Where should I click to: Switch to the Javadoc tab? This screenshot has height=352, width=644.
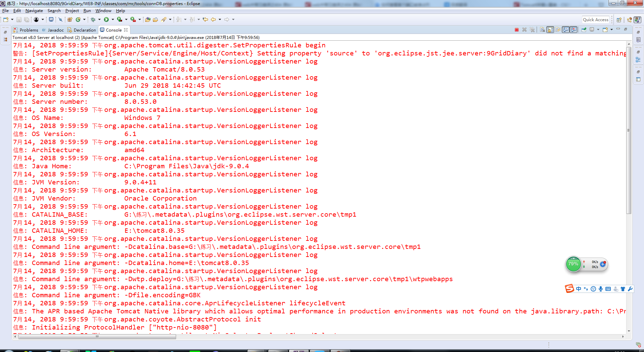pyautogui.click(x=53, y=30)
